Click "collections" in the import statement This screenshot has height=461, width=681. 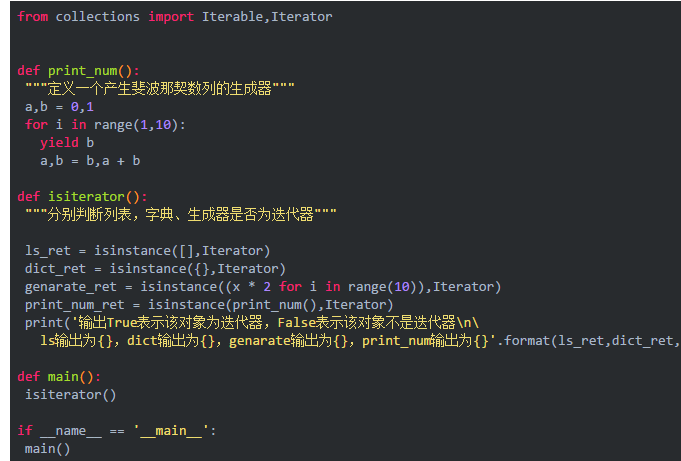pyautogui.click(x=98, y=17)
